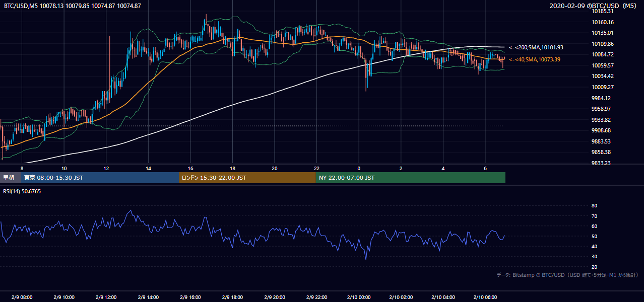
Task: Click price axis value 10185.31
Action: click(x=603, y=11)
